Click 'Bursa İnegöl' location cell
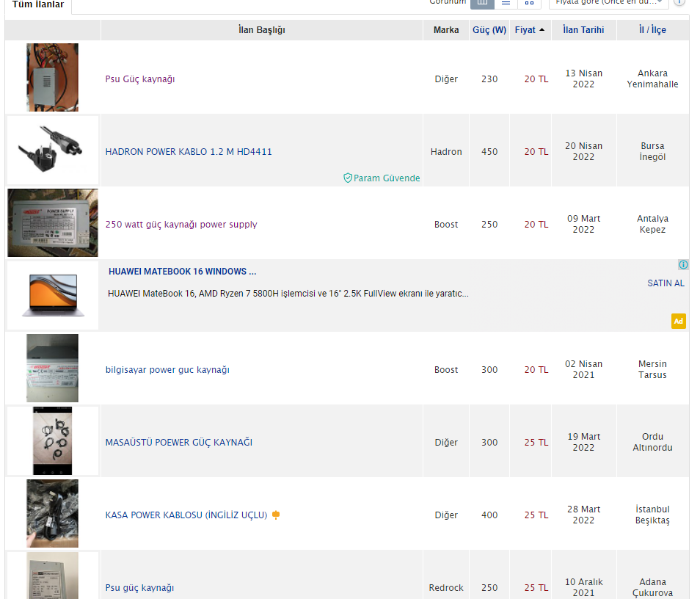 tap(652, 151)
